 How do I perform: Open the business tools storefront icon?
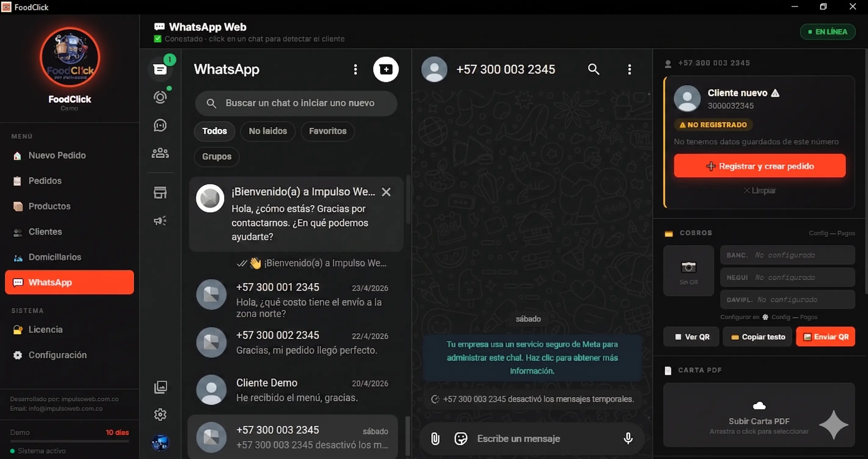tap(160, 193)
